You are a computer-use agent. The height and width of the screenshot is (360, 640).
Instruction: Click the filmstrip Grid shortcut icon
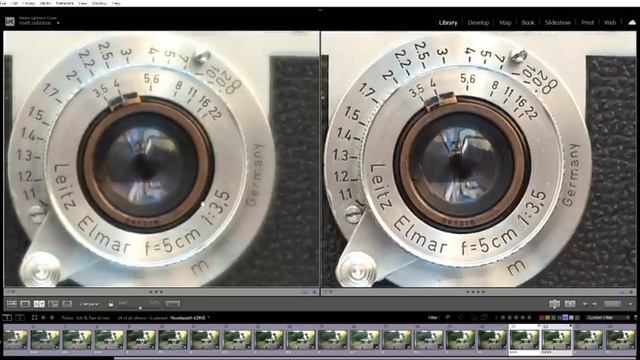[34, 318]
